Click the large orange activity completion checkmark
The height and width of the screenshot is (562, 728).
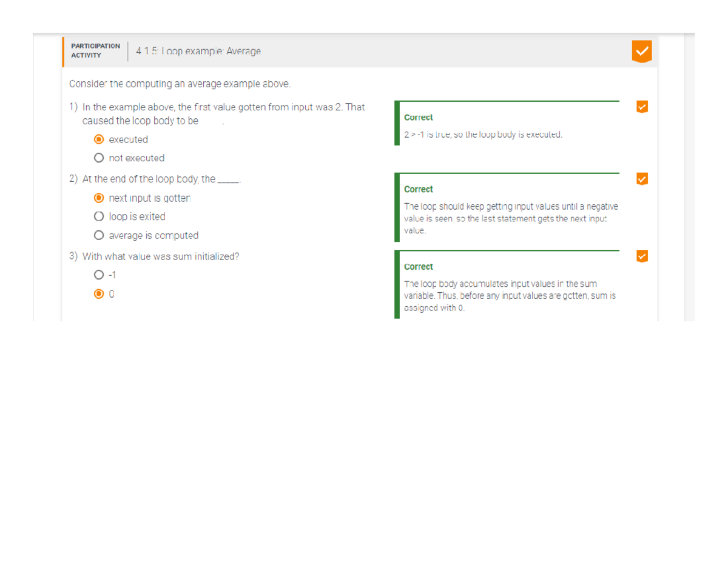[x=642, y=52]
